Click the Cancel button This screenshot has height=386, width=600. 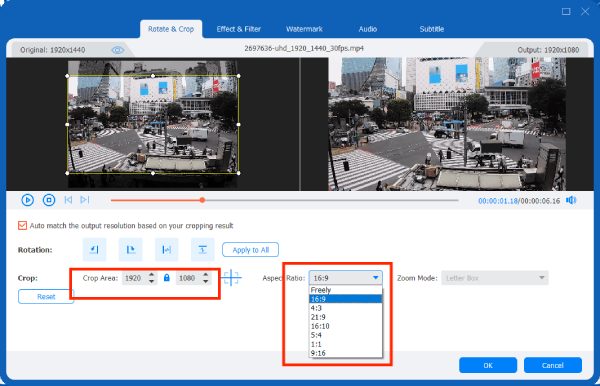pyautogui.click(x=553, y=365)
